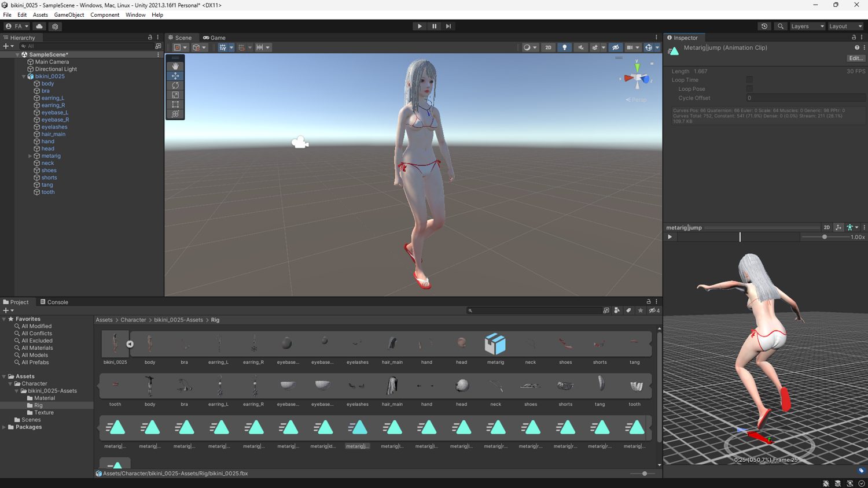Screen dimensions: 868x488
Task: Click the favorites star in Project panel
Action: click(641, 310)
